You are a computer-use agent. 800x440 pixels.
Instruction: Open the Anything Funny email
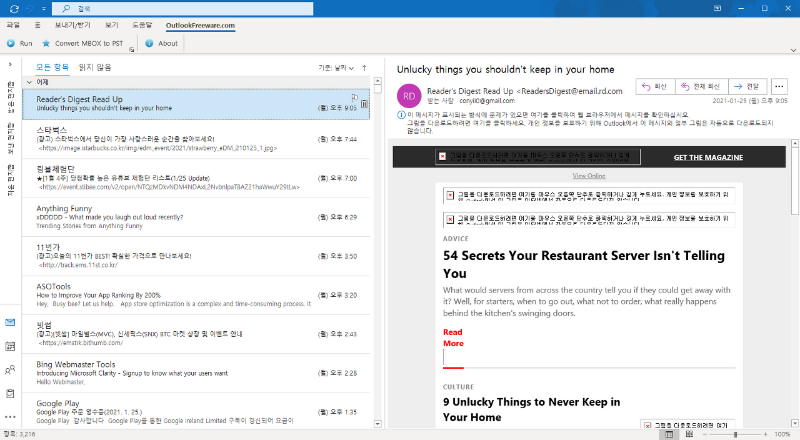click(196, 217)
